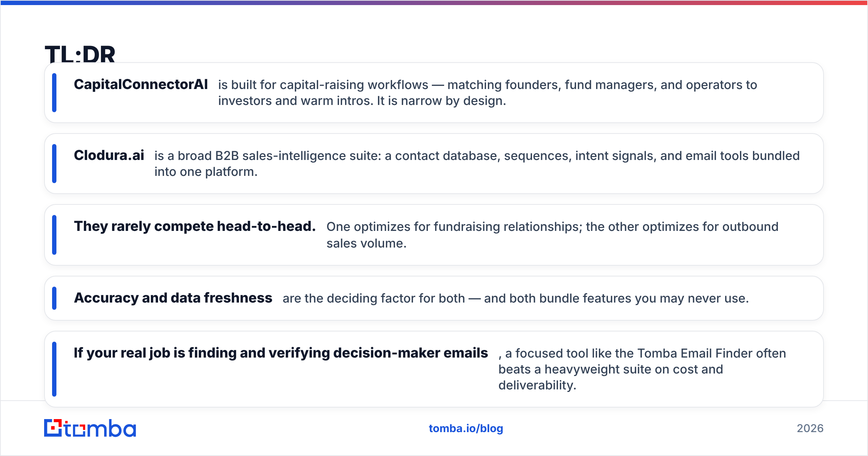
Task: Select 'Accuracy and data freshness' heading
Action: [173, 298]
